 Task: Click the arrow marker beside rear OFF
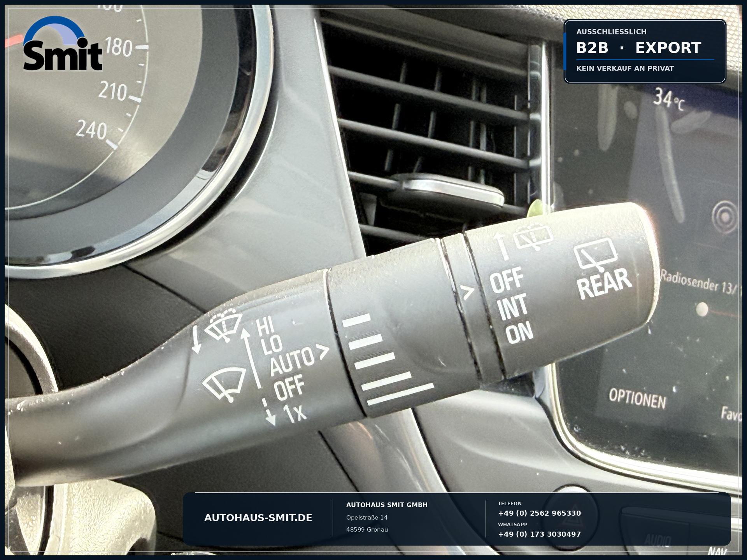click(x=467, y=292)
